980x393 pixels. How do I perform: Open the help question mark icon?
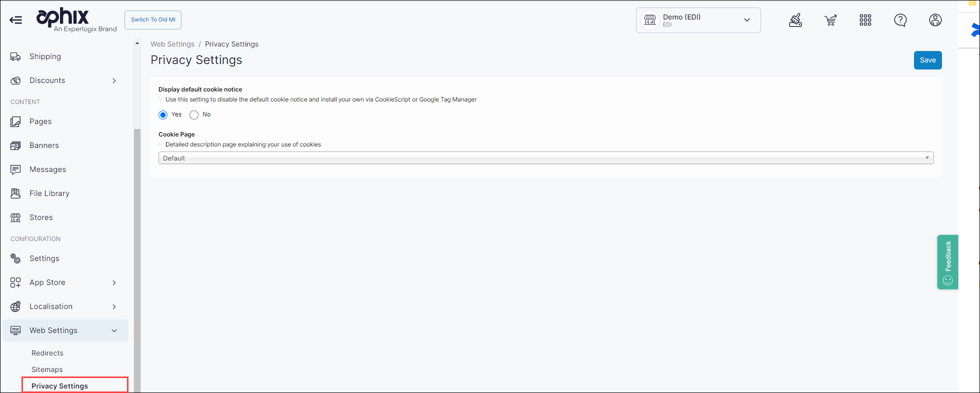[900, 20]
